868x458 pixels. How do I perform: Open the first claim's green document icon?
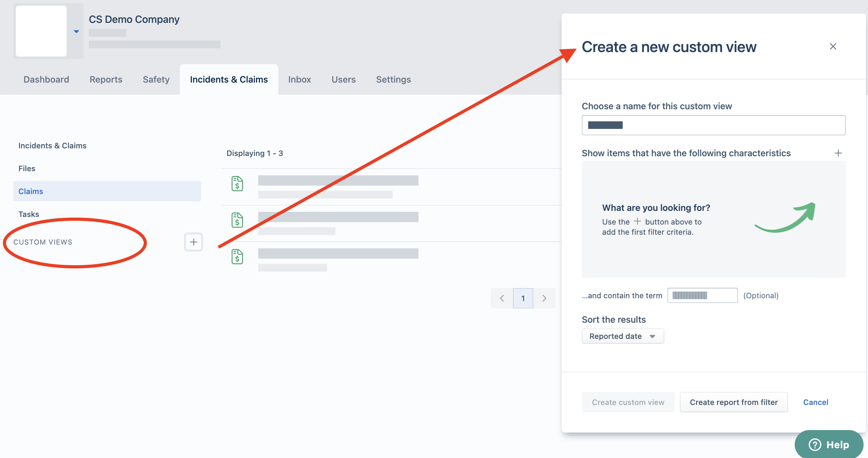237,184
